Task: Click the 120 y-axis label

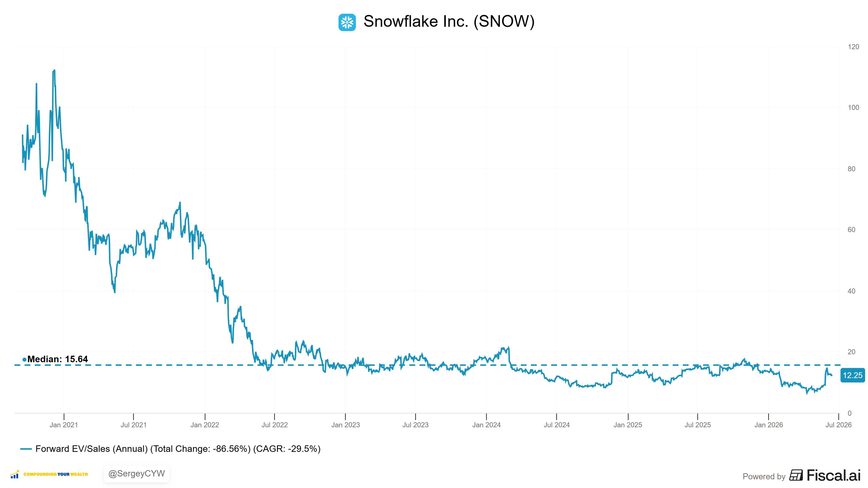Action: [854, 47]
